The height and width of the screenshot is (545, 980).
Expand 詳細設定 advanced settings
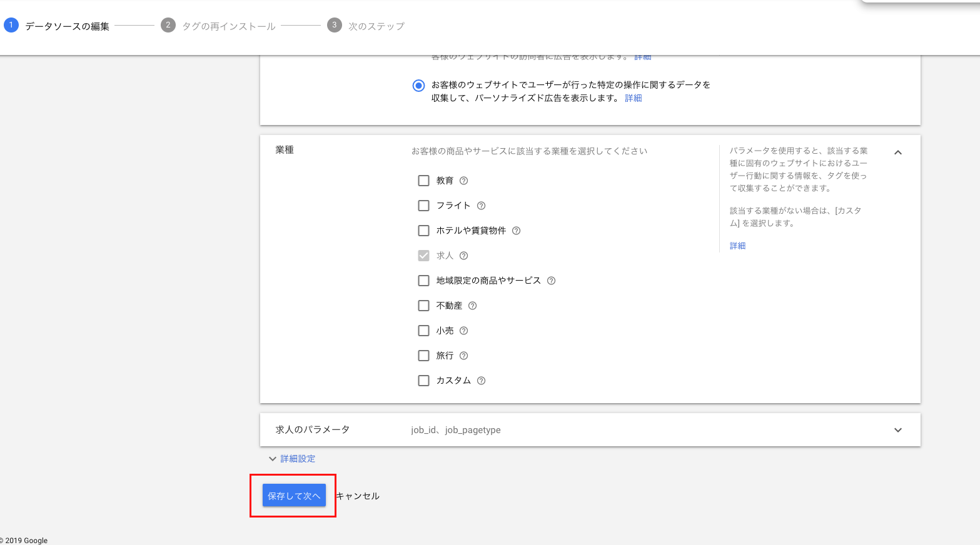click(292, 459)
